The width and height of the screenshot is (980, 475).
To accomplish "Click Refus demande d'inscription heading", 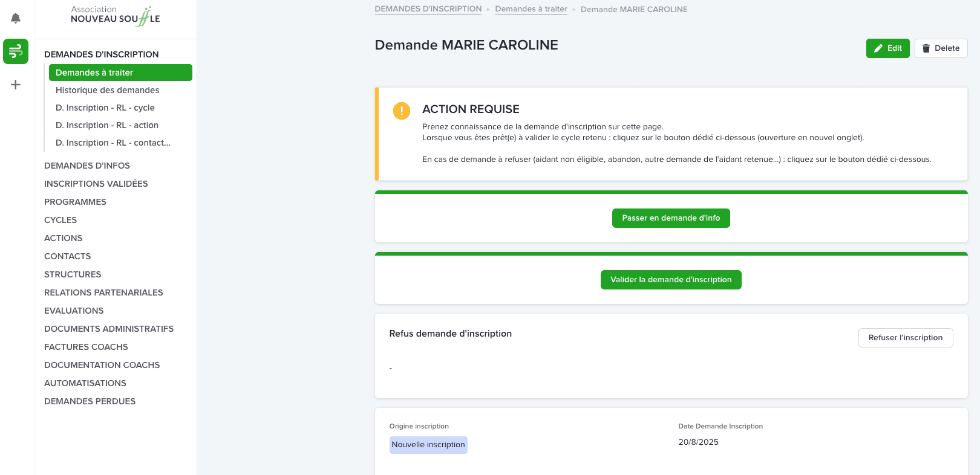I will tap(451, 334).
